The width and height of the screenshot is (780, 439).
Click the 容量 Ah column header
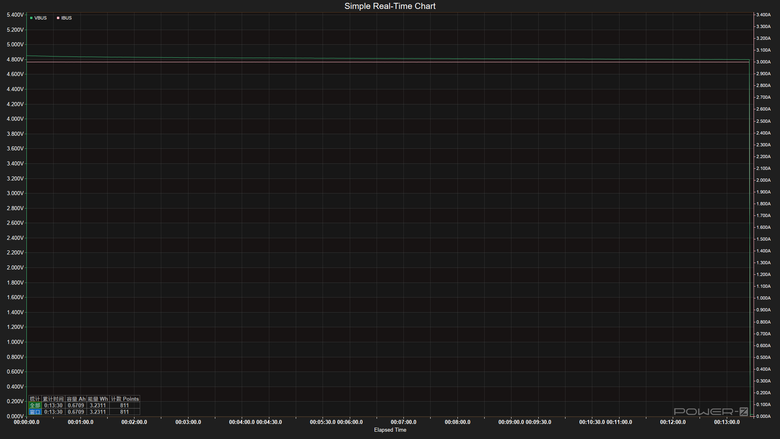(x=76, y=399)
